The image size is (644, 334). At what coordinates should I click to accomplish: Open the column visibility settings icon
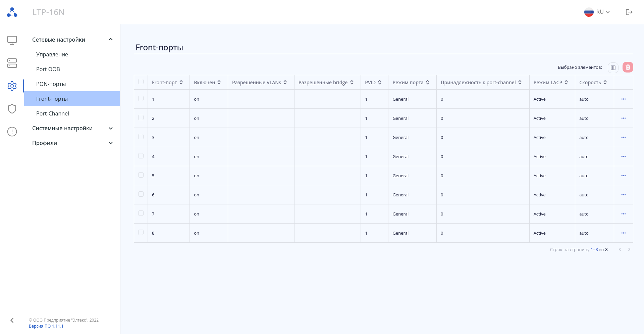click(x=613, y=67)
